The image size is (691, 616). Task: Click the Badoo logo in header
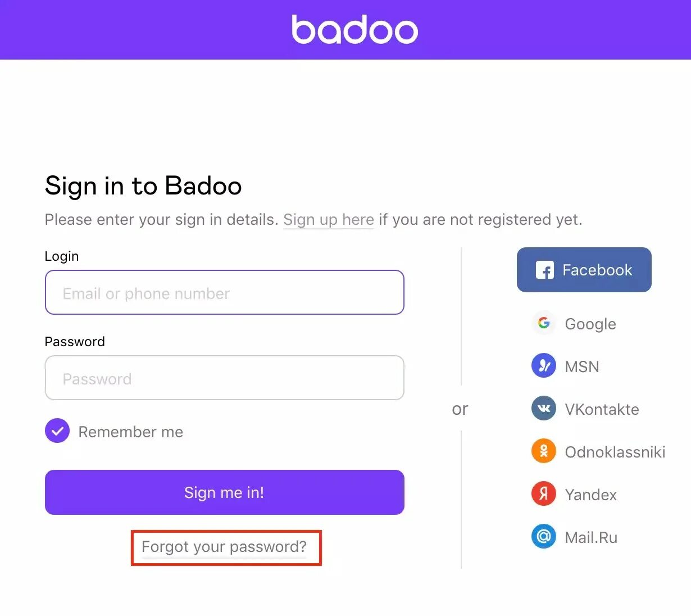(x=354, y=30)
